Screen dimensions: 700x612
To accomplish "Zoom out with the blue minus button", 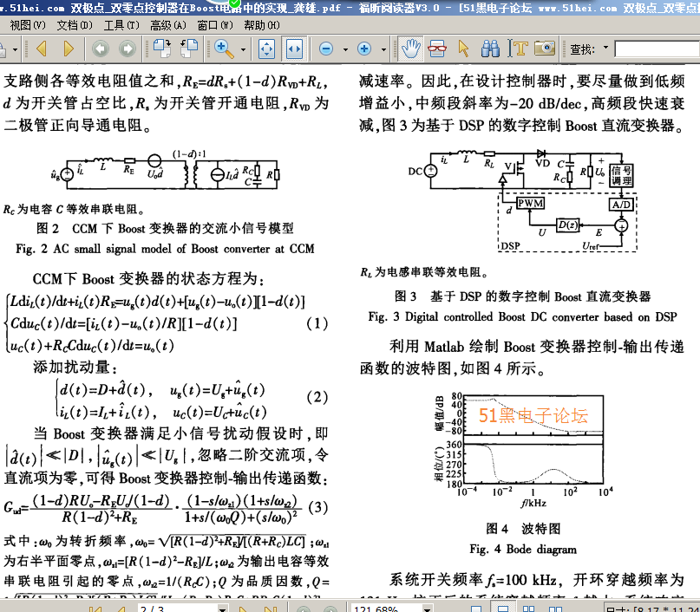I will [x=326, y=49].
